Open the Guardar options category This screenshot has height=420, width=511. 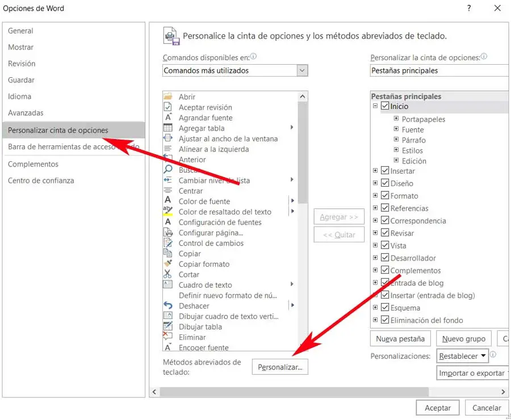[74, 80]
